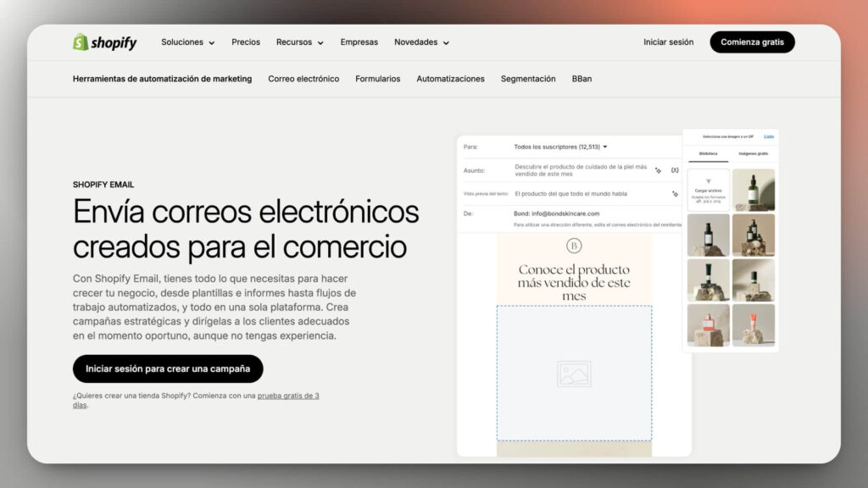
Task: Expand the Soluciones dropdown
Action: [186, 42]
